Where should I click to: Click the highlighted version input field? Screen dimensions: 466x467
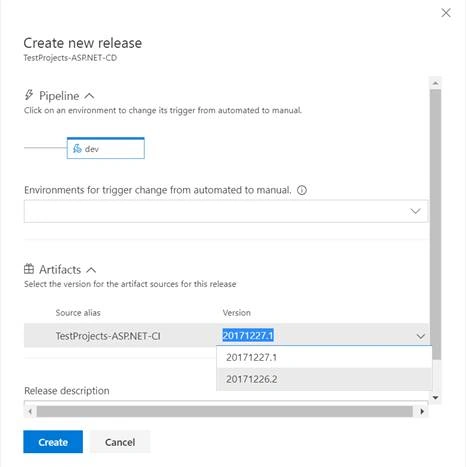coord(316,335)
